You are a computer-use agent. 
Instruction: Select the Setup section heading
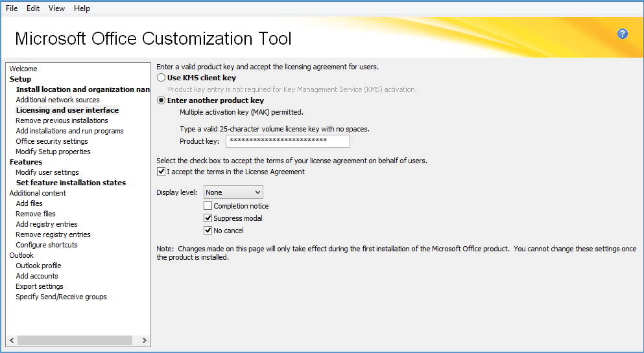click(x=20, y=79)
